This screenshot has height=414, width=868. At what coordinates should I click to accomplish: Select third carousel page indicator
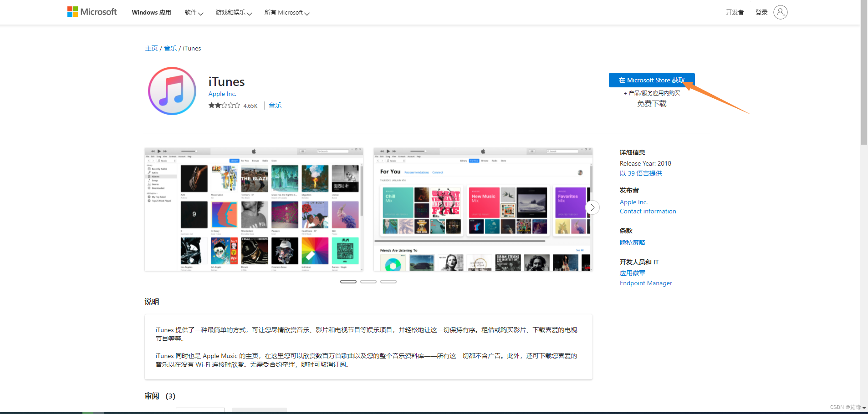tap(388, 282)
